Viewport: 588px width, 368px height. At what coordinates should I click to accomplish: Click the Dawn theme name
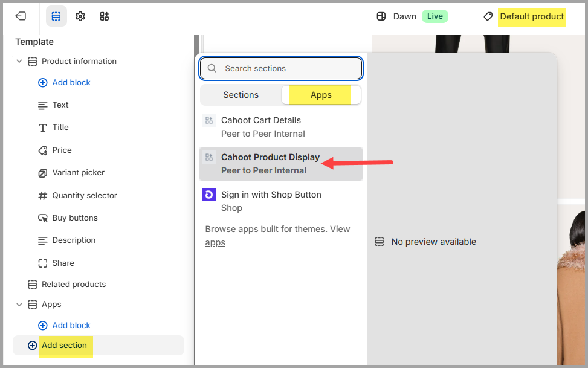click(x=405, y=16)
